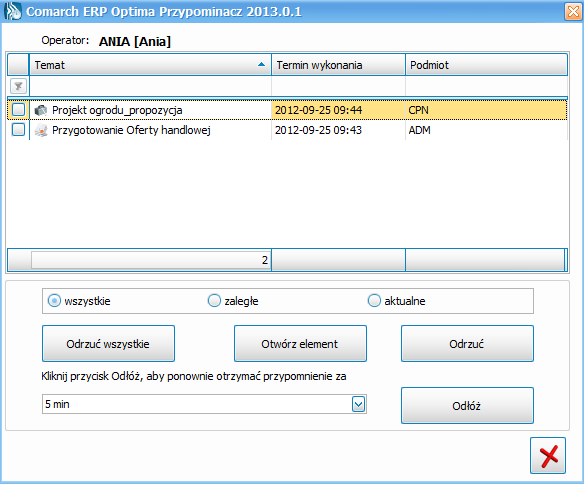Click the Temat filter input field

pos(150,87)
